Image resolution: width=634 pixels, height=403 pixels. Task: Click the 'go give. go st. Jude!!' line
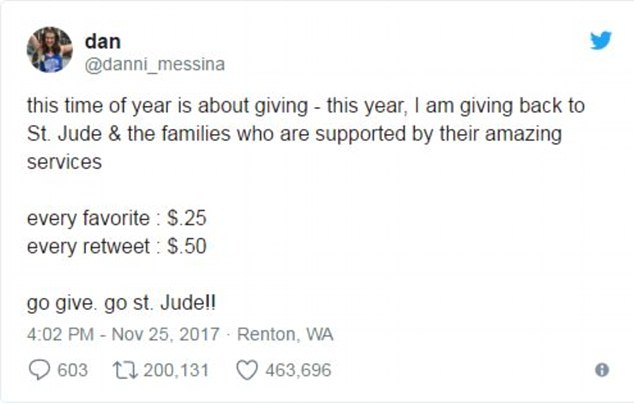tap(121, 303)
